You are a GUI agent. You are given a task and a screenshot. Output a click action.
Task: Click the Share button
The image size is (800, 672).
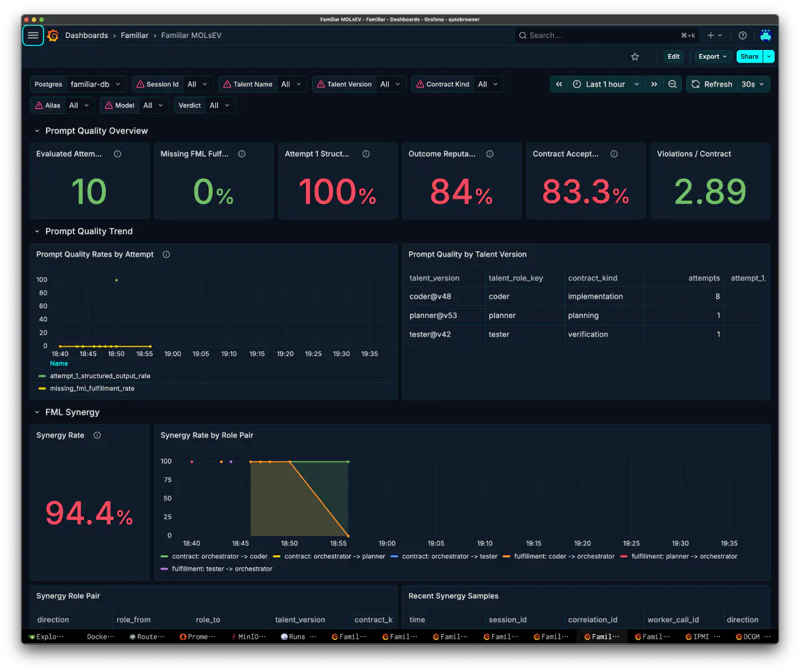[749, 57]
